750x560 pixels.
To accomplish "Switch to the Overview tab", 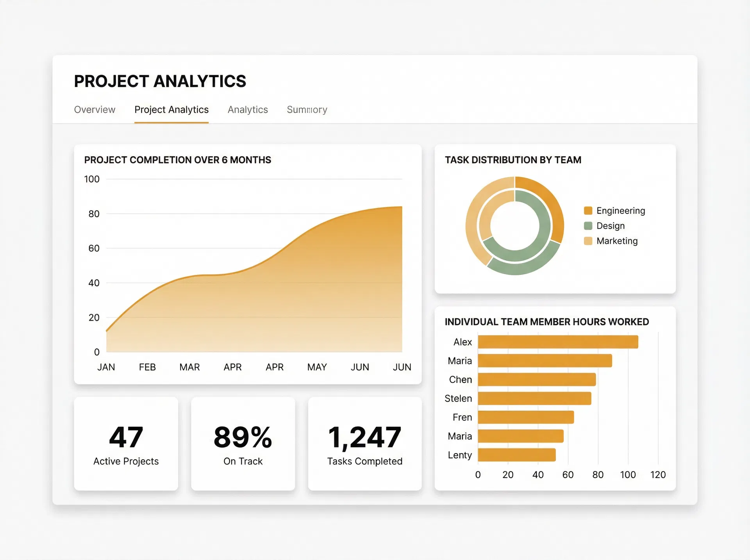I will pyautogui.click(x=95, y=110).
